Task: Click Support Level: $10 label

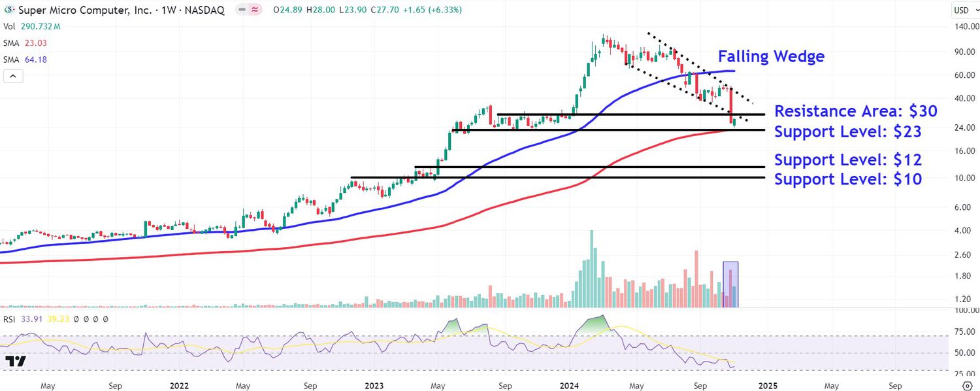Action: click(847, 179)
